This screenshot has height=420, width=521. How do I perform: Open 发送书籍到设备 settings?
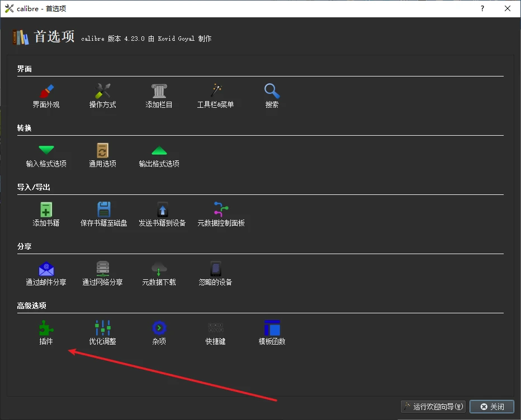[162, 214]
